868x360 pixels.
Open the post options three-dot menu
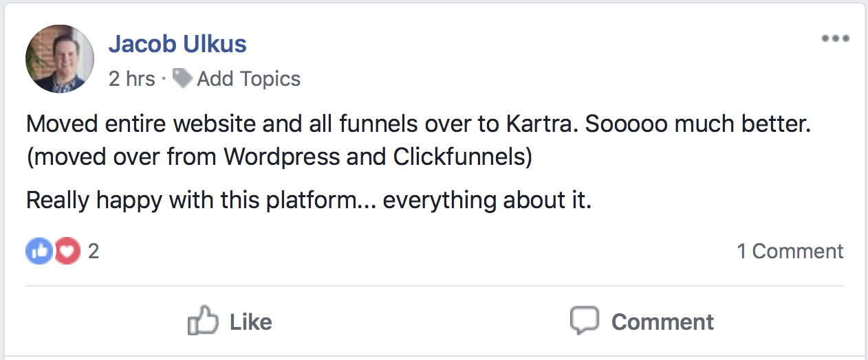pos(835,38)
